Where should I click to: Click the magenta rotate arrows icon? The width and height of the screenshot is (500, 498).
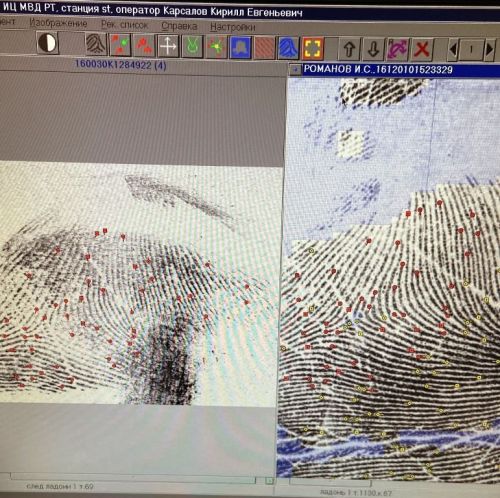pyautogui.click(x=398, y=50)
